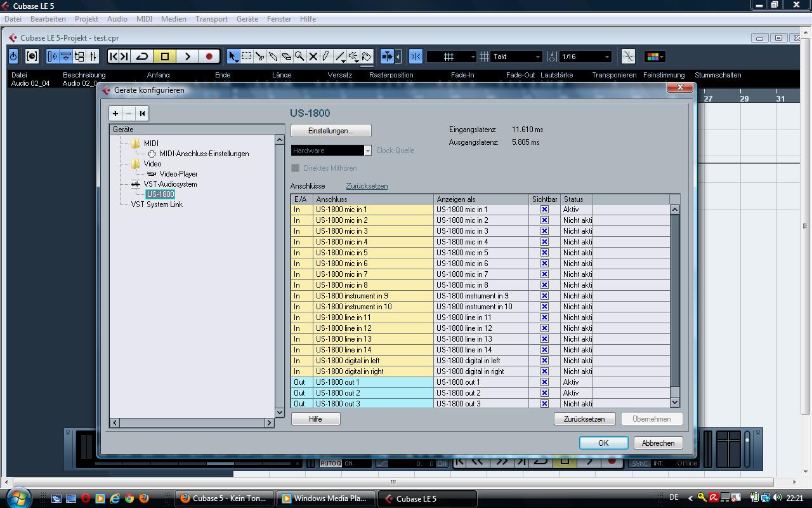This screenshot has height=508, width=812.
Task: Select VST System Link tree item
Action: (157, 204)
